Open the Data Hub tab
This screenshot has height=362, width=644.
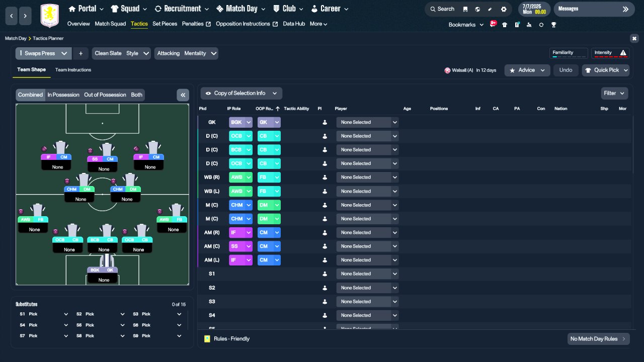pos(294,24)
